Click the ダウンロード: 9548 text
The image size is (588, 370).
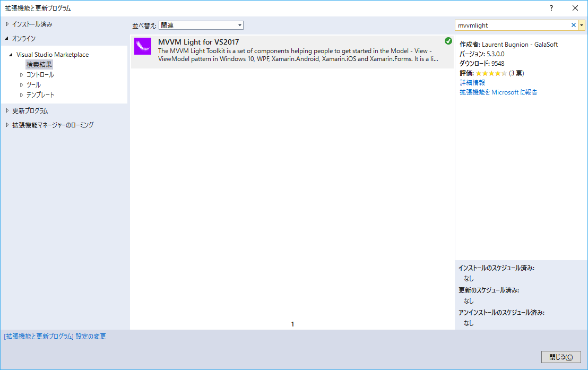[x=482, y=63]
